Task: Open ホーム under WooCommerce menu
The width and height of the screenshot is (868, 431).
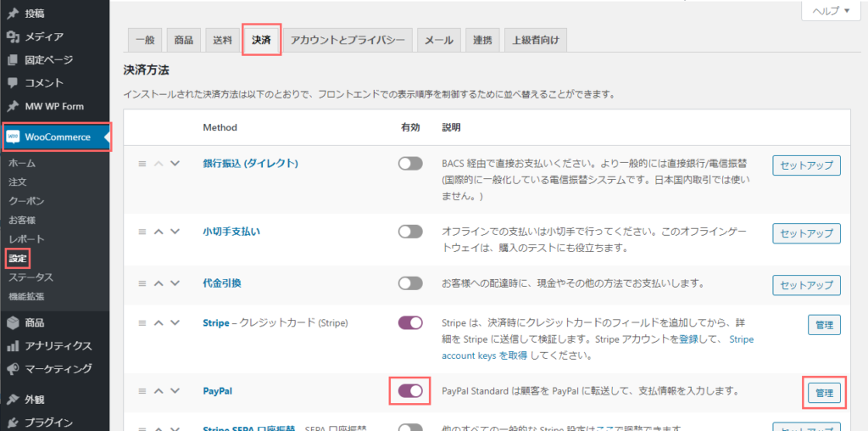Action: tap(22, 163)
